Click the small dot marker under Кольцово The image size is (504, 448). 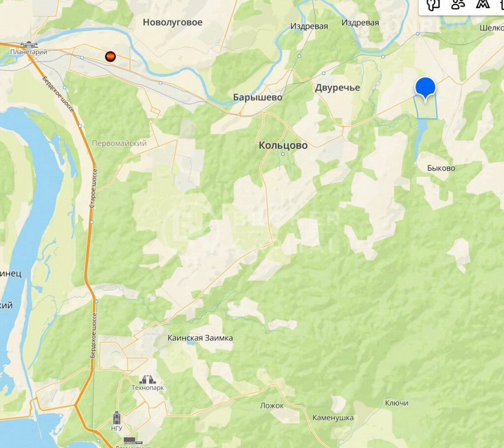click(283, 154)
